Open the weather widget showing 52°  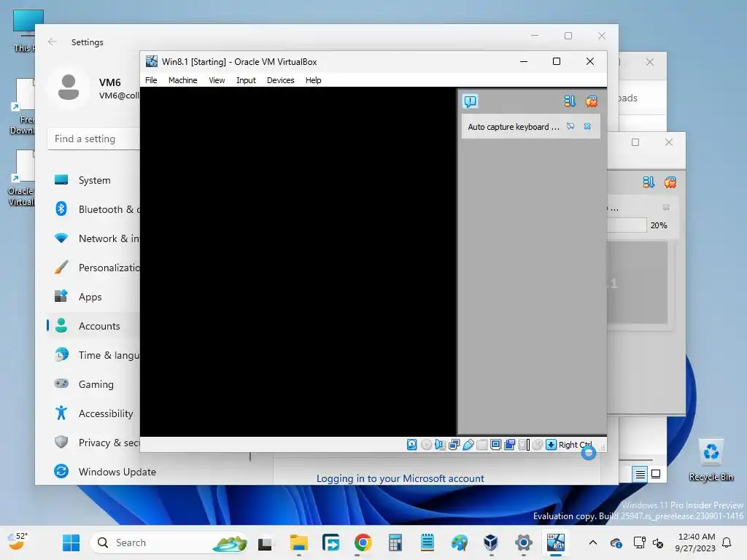coord(18,542)
